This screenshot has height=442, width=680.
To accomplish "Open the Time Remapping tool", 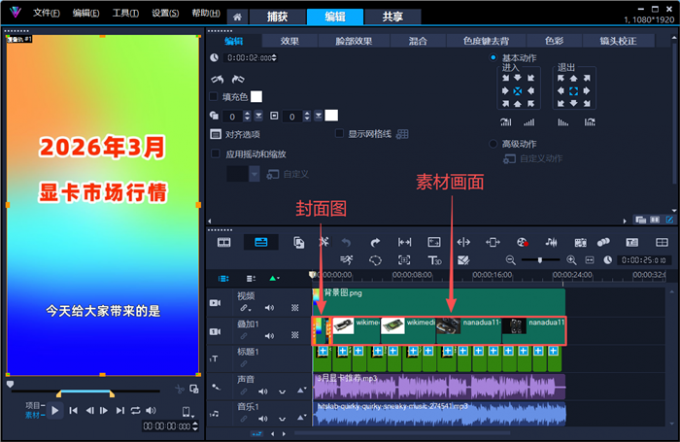I will click(347, 260).
